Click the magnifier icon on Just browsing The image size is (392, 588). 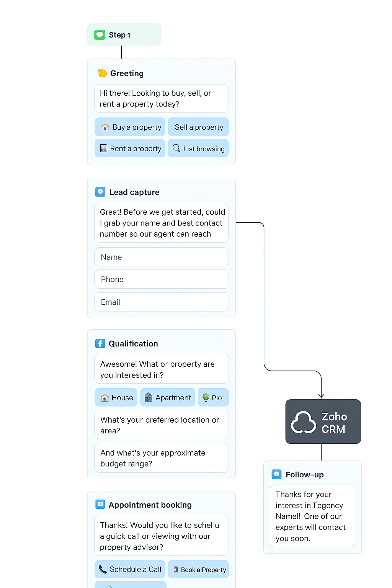176,148
